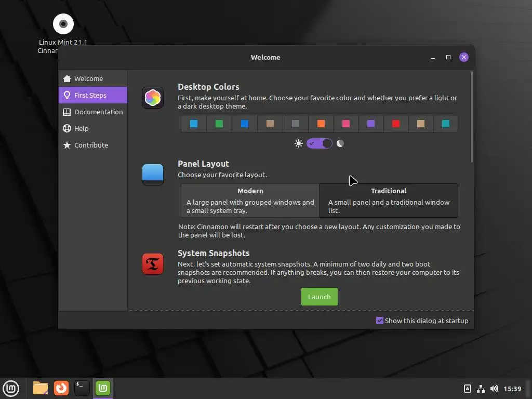The height and width of the screenshot is (399, 532).
Task: Click the System Snapshots heading
Action: point(214,253)
